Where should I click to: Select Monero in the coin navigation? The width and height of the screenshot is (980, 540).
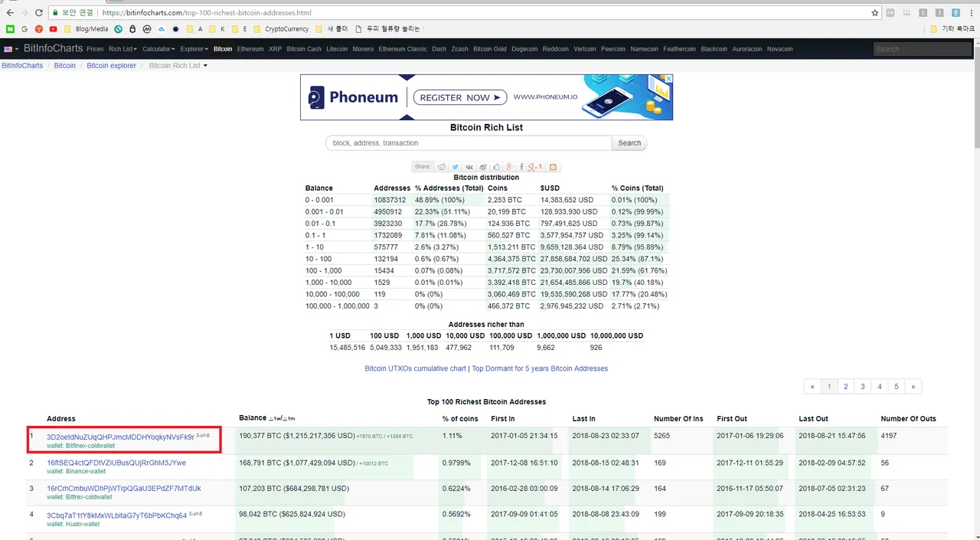[364, 49]
